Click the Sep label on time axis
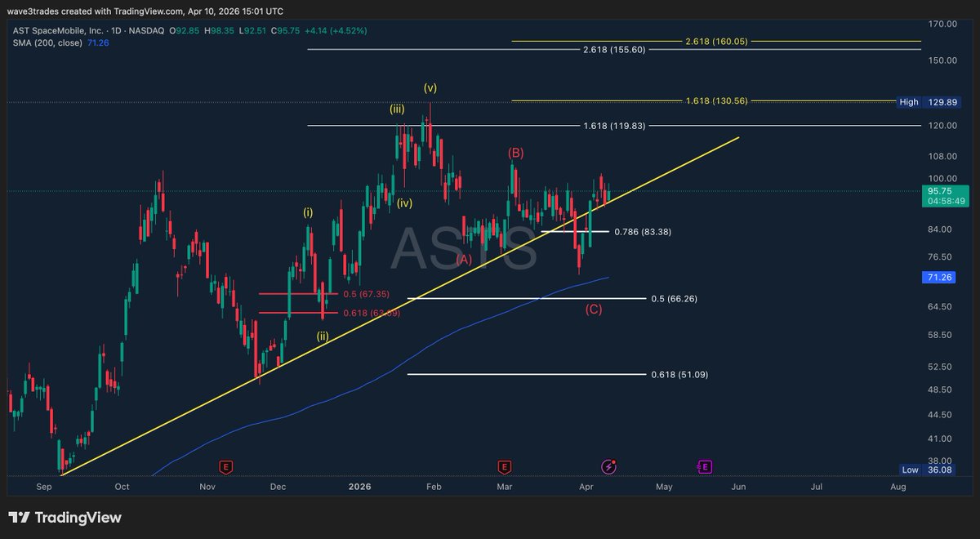980x539 pixels. [x=44, y=487]
